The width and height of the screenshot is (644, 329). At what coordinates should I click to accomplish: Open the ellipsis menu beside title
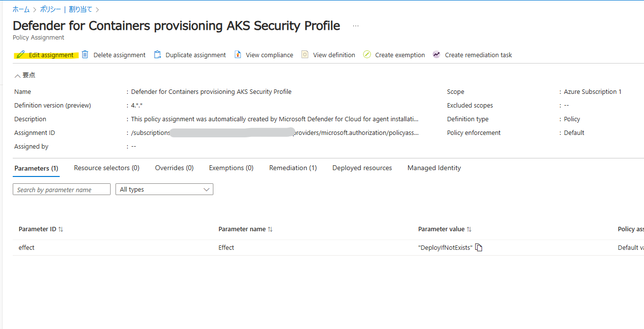point(356,26)
